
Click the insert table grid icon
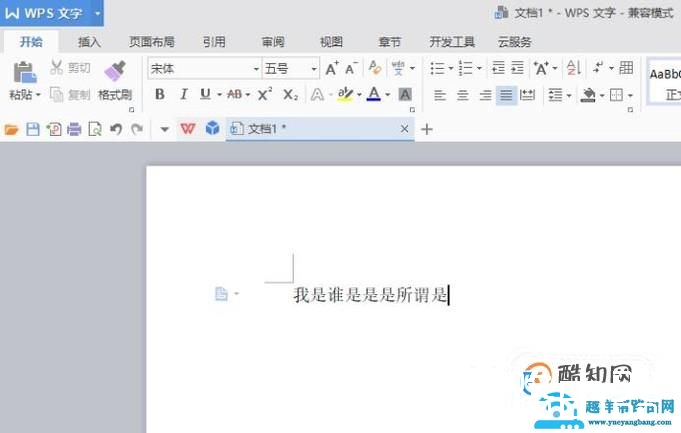[626, 67]
